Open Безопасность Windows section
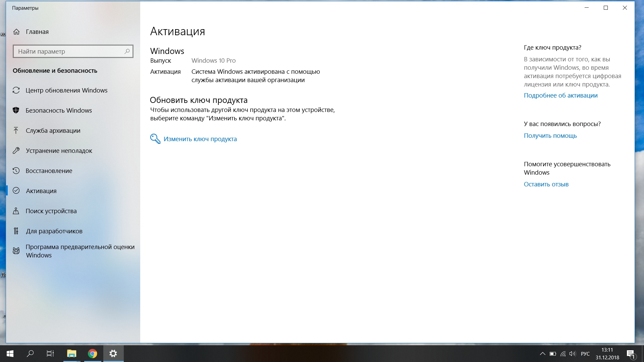This screenshot has height=362, width=644. [x=59, y=110]
